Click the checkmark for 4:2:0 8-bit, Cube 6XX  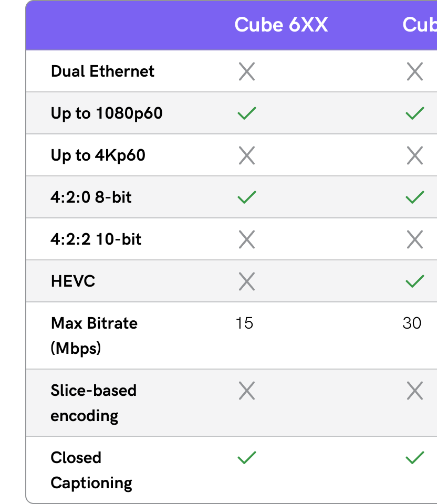pyautogui.click(x=246, y=197)
